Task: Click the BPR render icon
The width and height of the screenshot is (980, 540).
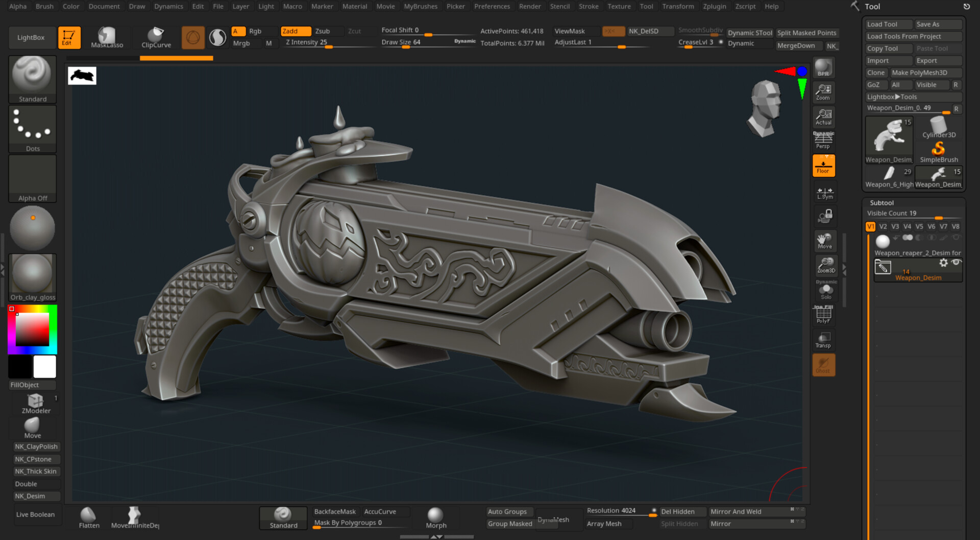Action: click(x=823, y=67)
